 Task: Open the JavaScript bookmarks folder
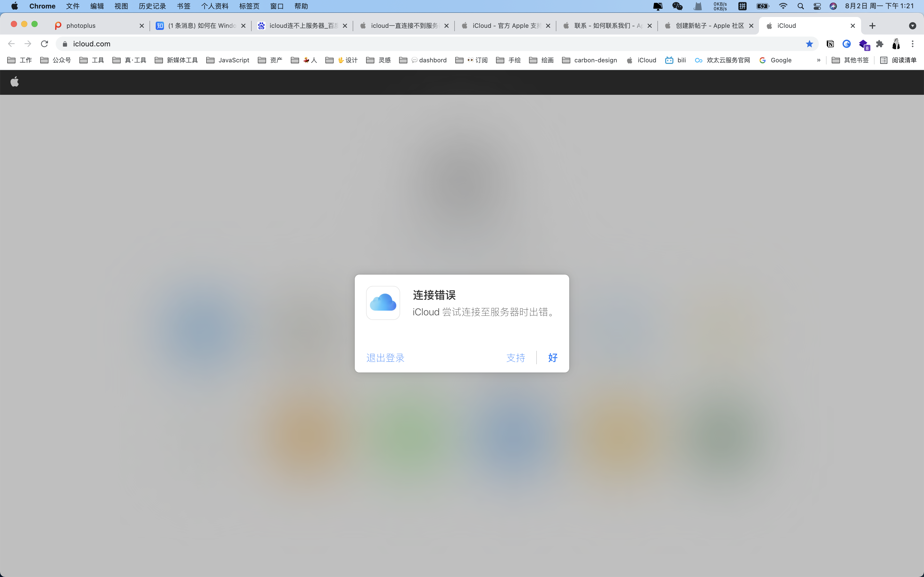click(228, 60)
